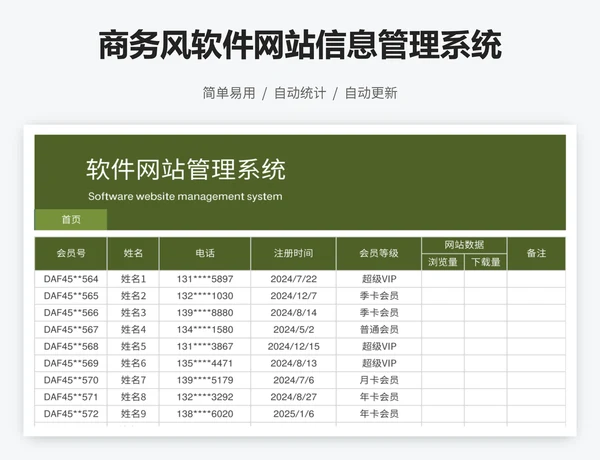Select name cell 姓名3
The height and width of the screenshot is (460, 600).
[133, 313]
